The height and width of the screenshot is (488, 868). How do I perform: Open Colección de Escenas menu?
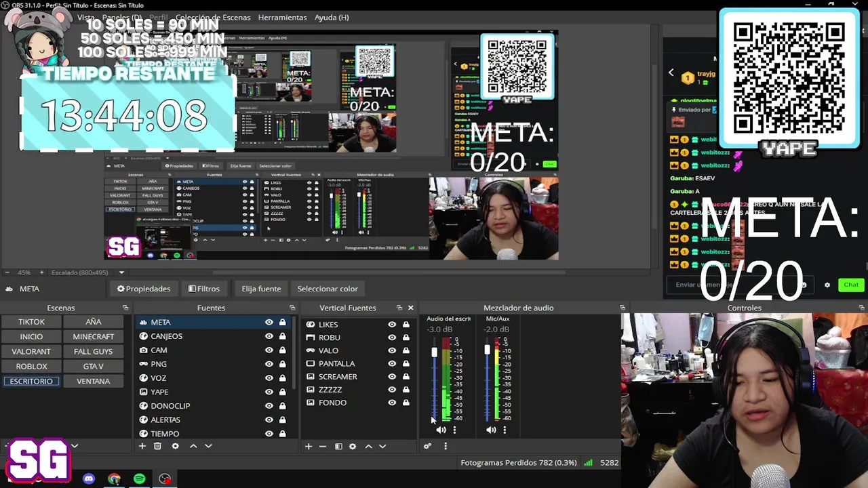pos(213,17)
